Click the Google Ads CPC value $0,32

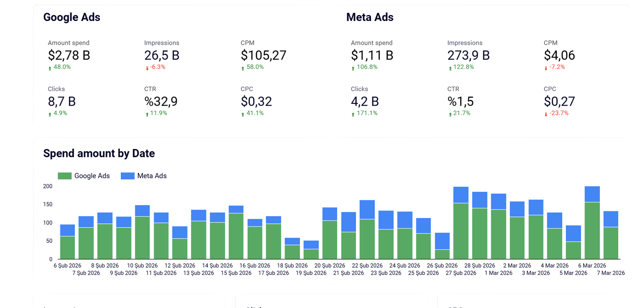pos(256,102)
